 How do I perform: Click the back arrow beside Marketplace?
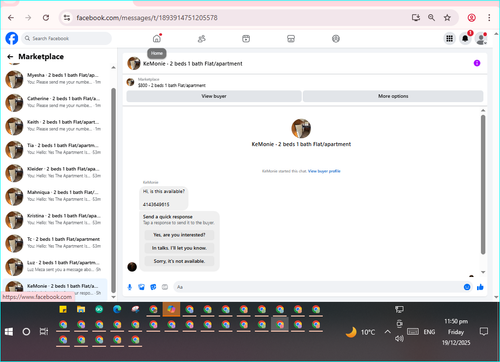click(10, 57)
